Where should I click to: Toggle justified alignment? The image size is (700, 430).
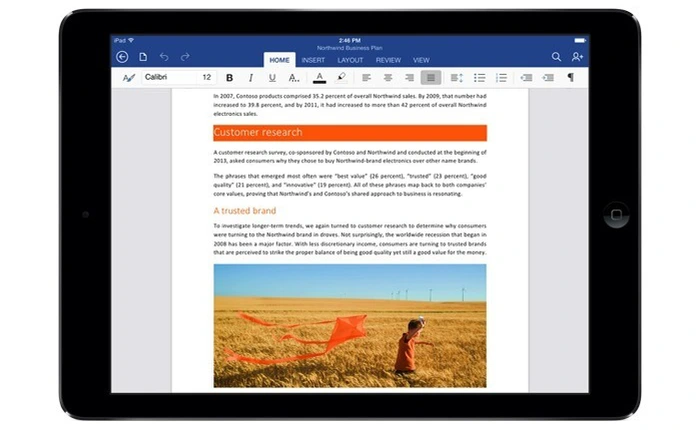[431, 78]
